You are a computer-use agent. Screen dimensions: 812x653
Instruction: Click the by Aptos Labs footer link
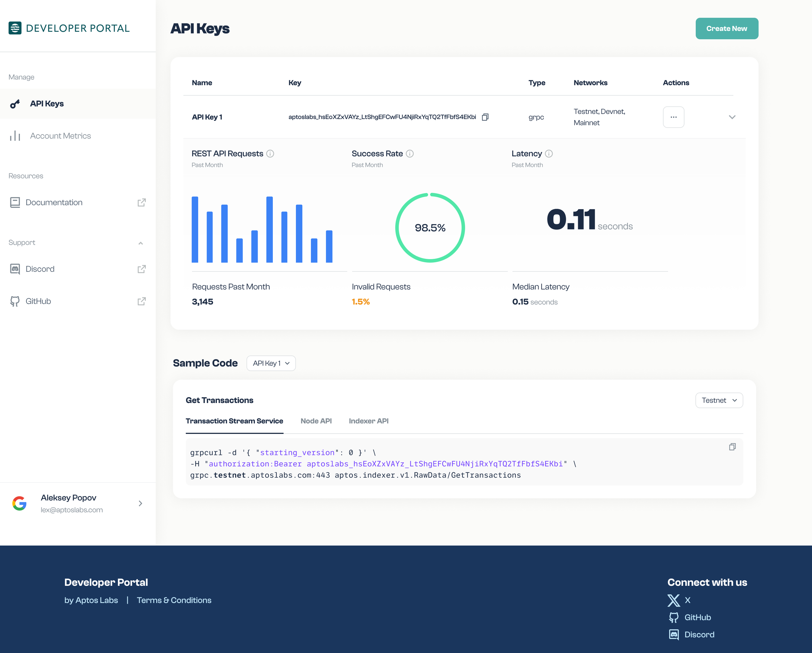[x=91, y=600]
